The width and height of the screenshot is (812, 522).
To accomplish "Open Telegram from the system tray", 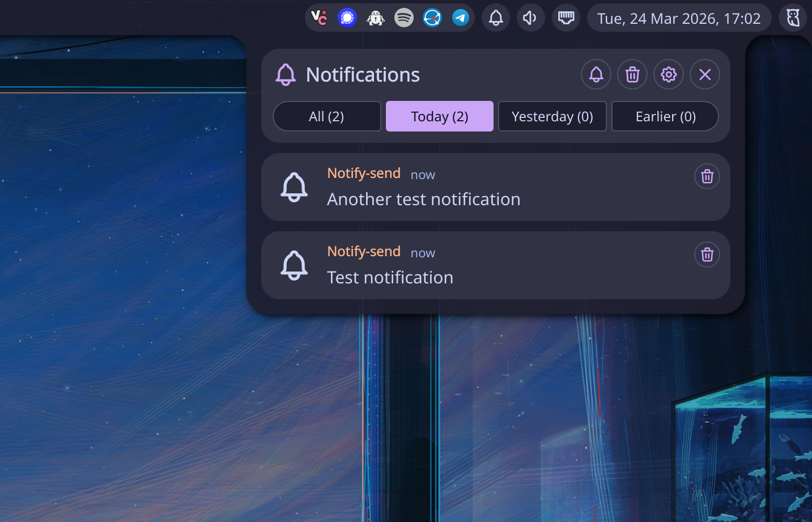I will click(460, 18).
